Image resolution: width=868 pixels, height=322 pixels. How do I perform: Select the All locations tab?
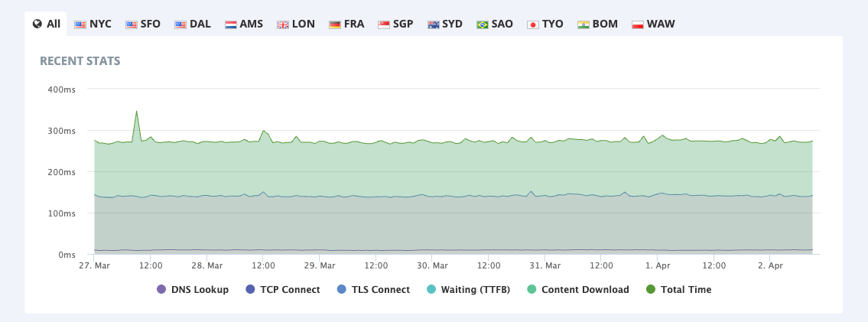click(x=46, y=24)
